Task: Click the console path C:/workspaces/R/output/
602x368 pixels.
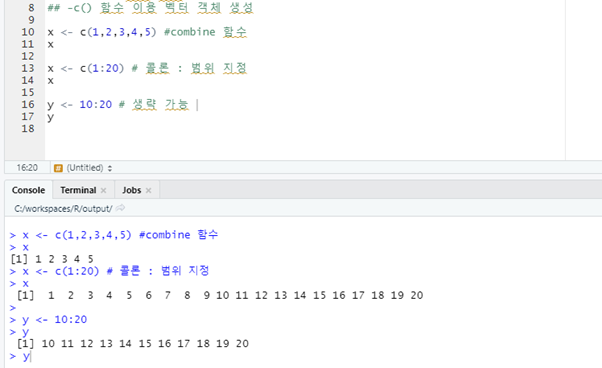Action: click(x=63, y=208)
